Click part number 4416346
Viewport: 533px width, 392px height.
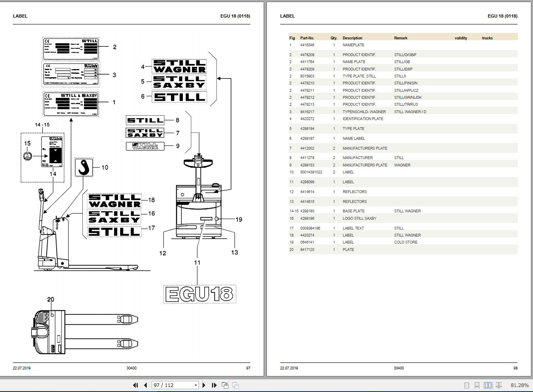pos(307,45)
